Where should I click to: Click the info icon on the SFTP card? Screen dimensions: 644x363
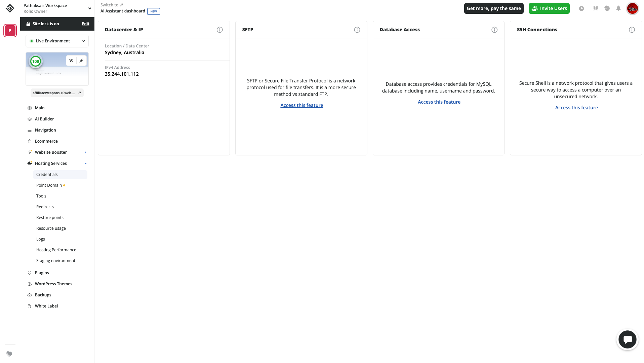pos(357,30)
